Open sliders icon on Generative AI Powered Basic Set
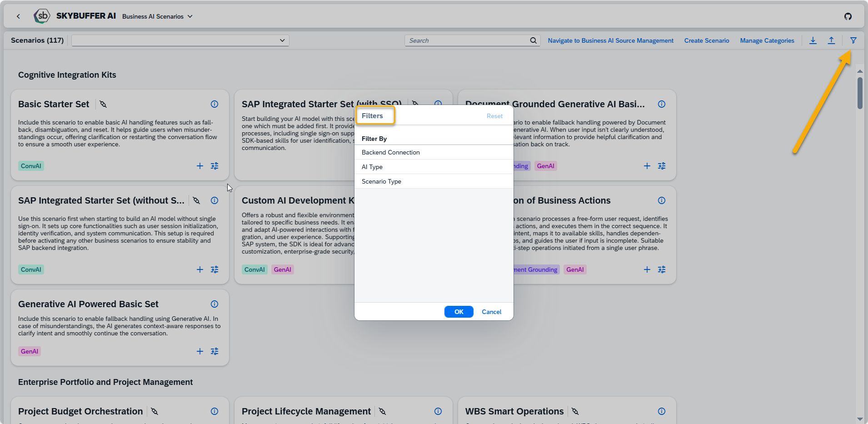Screen dimensions: 868x424 click(215, 351)
